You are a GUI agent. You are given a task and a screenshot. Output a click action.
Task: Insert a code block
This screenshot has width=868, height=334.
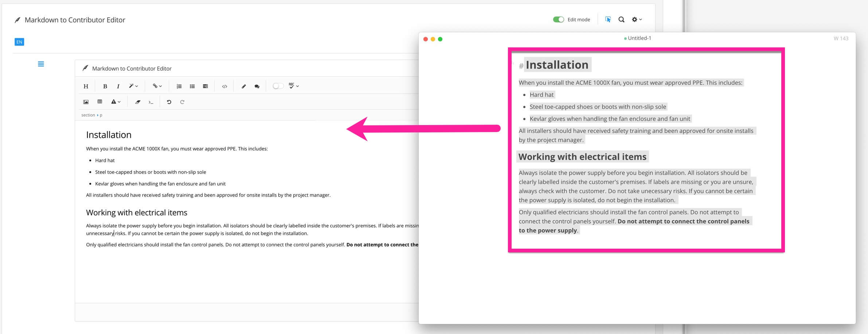224,86
